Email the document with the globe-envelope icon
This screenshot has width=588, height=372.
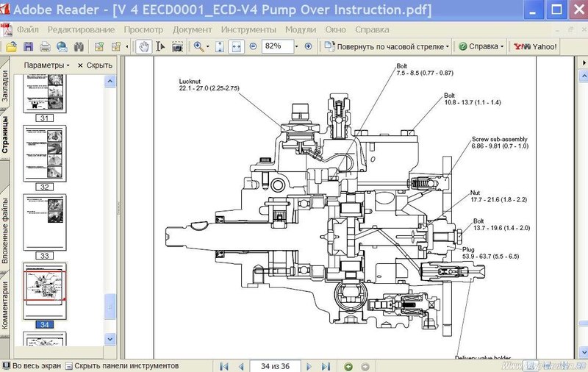point(62,46)
